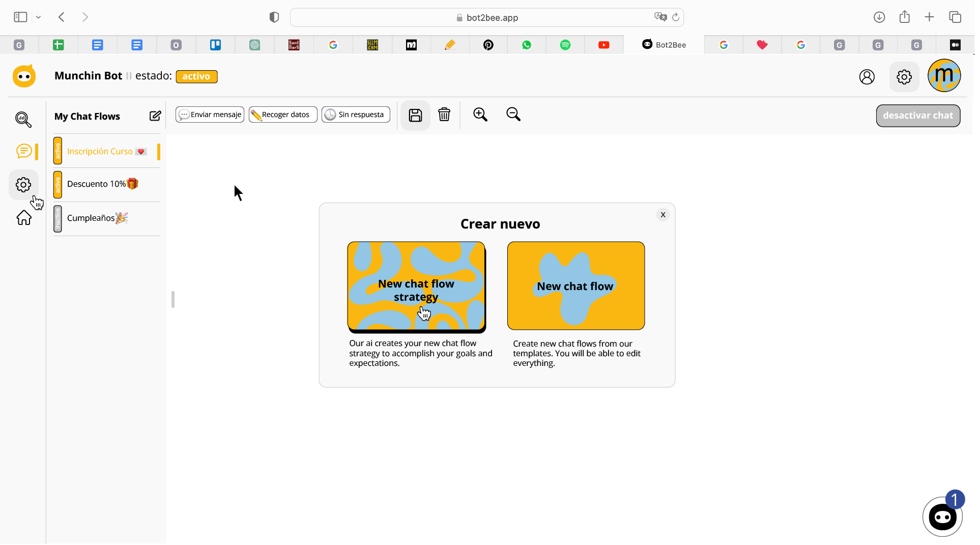Open the chat flows icon in sidebar
The width and height of the screenshot is (980, 545).
(24, 152)
